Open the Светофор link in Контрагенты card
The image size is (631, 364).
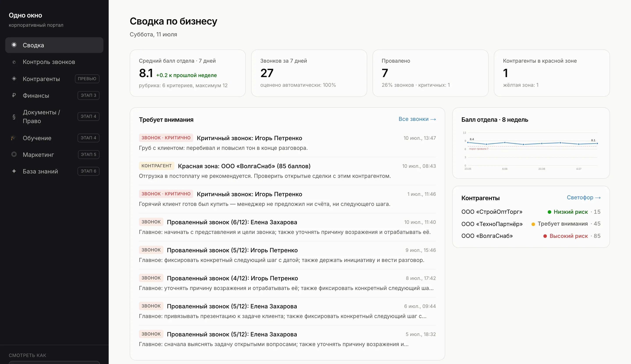584,198
